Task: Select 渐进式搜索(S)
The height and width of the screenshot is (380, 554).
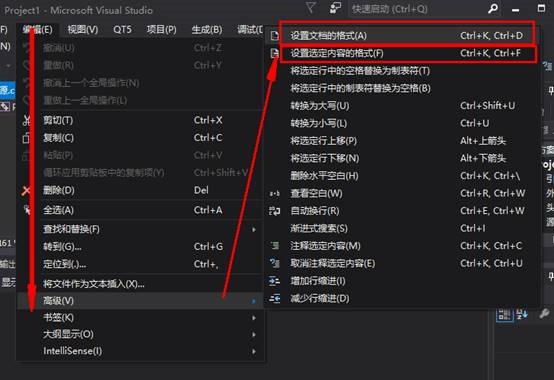Action: [403, 228]
